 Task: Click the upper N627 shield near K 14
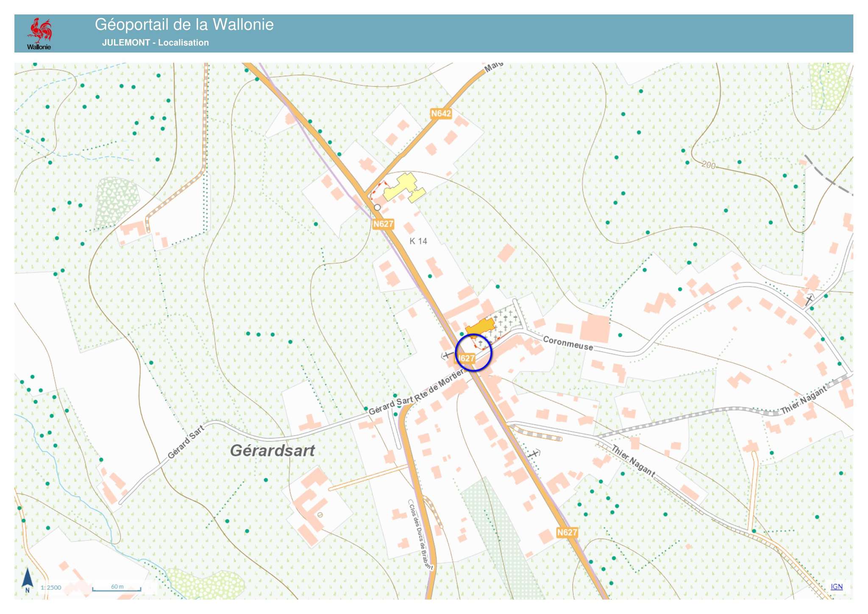coord(383,224)
